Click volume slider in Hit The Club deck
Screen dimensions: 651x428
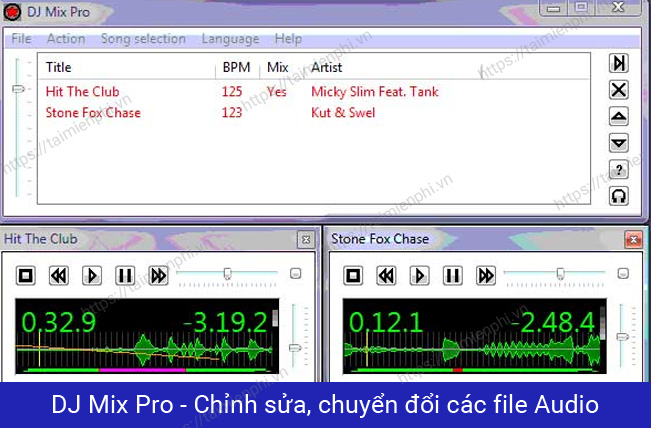click(295, 347)
